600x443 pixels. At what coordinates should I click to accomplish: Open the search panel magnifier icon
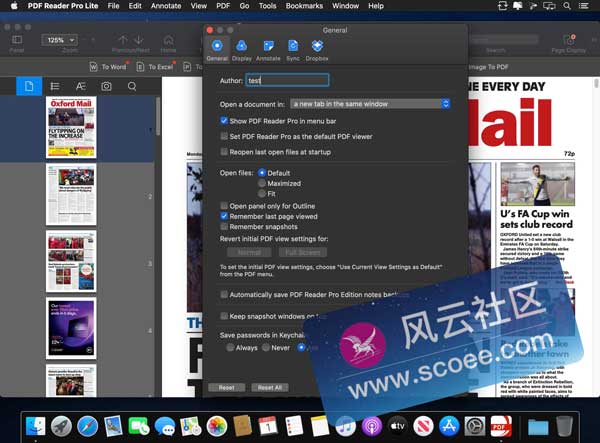[132, 86]
